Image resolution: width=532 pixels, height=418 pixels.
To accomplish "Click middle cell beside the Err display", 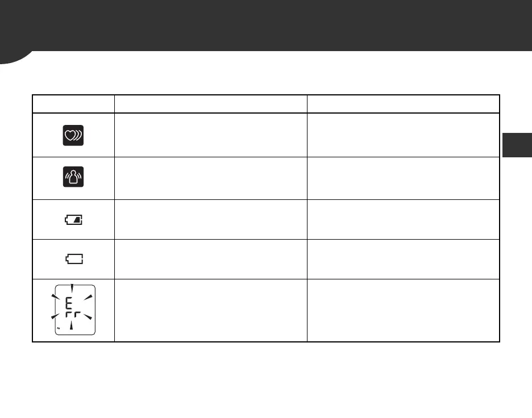I will pos(210,310).
